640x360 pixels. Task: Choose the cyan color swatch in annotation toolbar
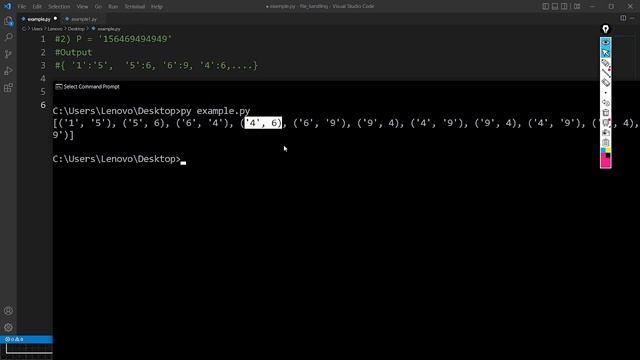coord(603,151)
